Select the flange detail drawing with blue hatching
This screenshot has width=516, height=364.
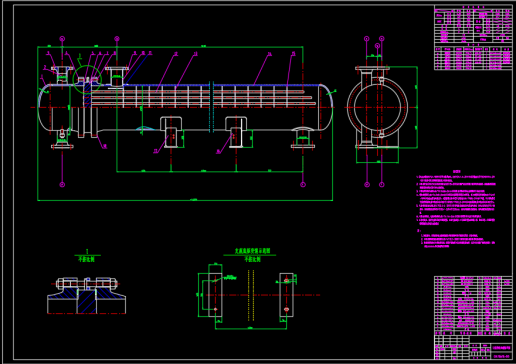click(87, 296)
